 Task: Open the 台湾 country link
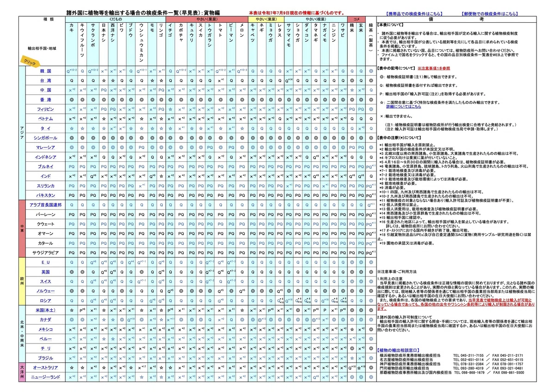click(x=45, y=80)
